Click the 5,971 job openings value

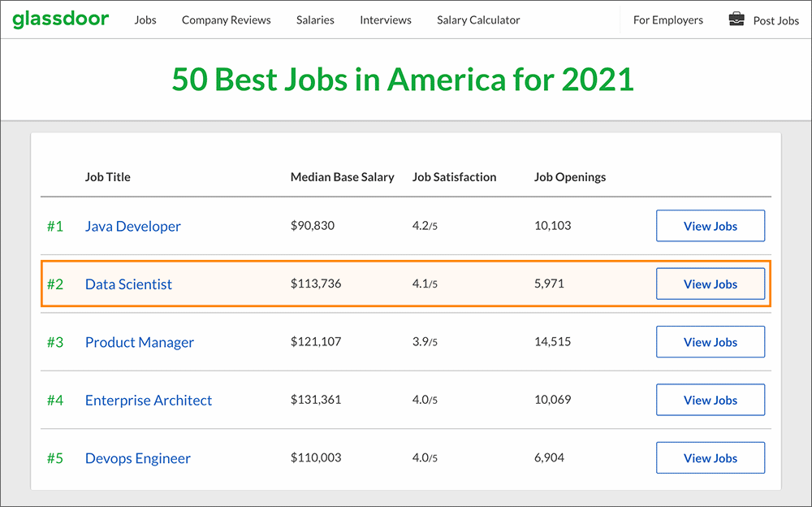[549, 284]
